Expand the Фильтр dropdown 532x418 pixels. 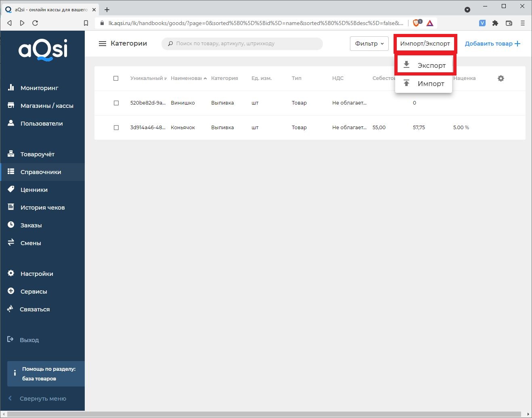[x=369, y=44]
